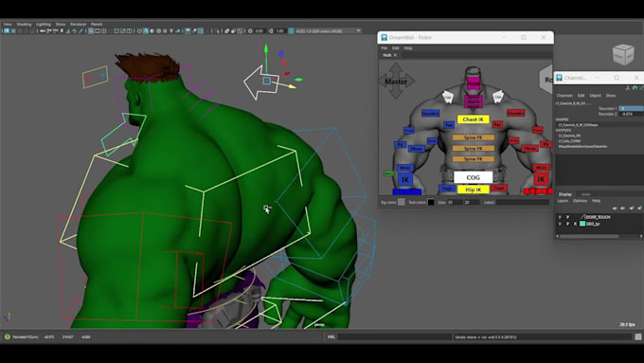Viewport: 644px width, 363px height.
Task: Click the Translate Z value field -8.674
Action: click(632, 114)
